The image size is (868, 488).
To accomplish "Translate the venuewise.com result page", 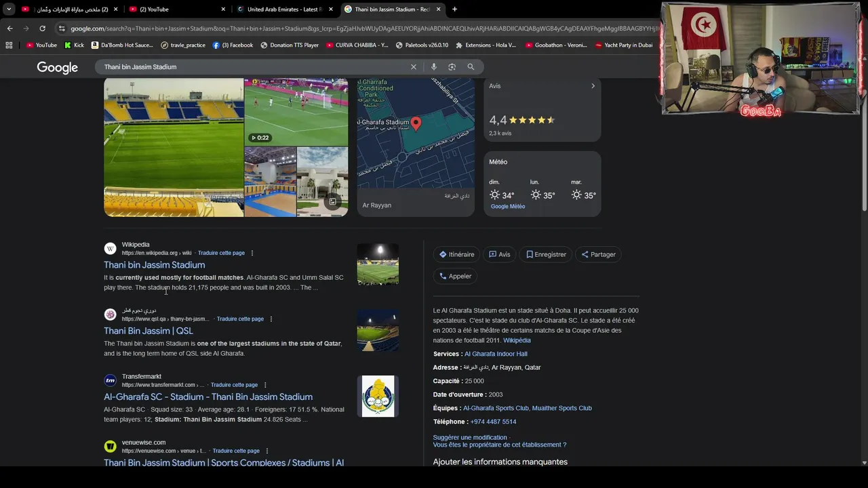I will (236, 451).
